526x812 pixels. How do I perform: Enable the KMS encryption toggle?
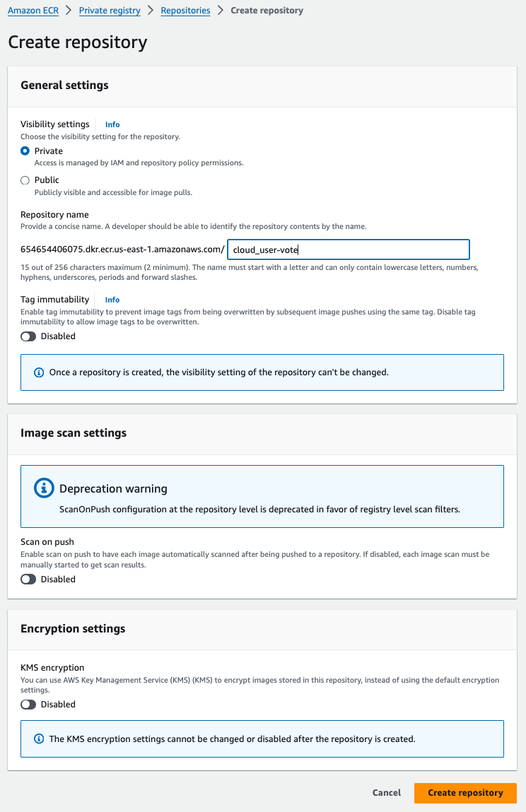tap(28, 705)
